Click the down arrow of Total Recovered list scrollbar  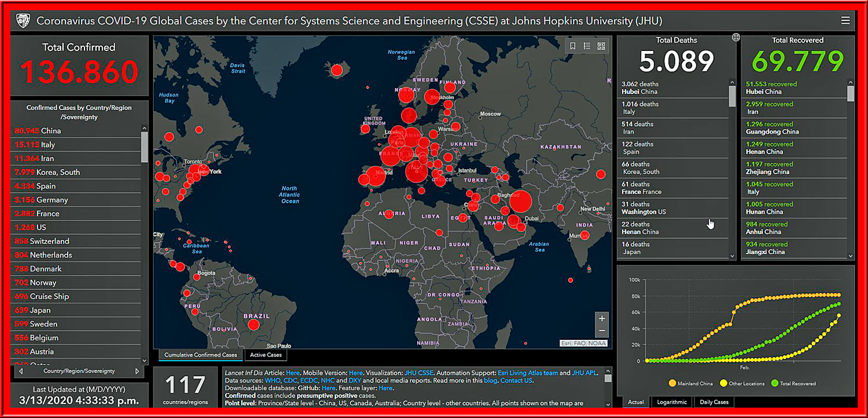pos(850,255)
